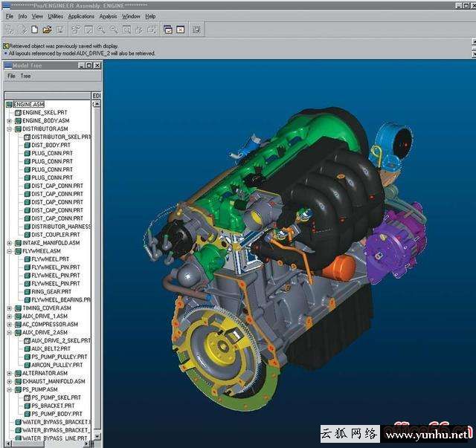Click the view orientation toolbar icon
This screenshot has height=448, width=476.
[x=76, y=30]
